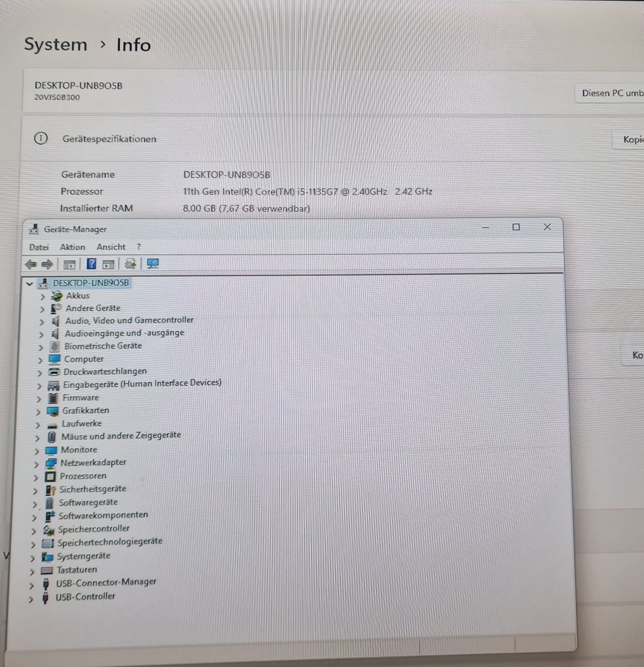Click the scan for hardware changes monitor icon

pyautogui.click(x=153, y=263)
